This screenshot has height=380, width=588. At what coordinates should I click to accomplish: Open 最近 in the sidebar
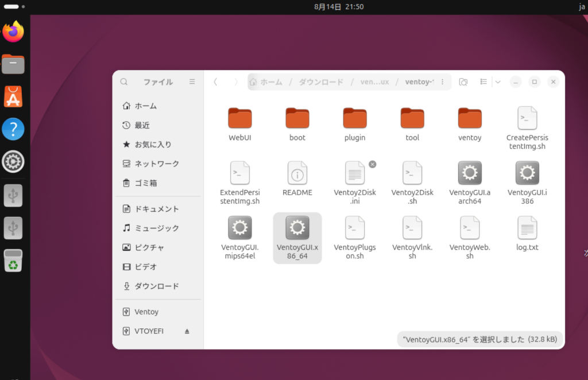pyautogui.click(x=158, y=125)
